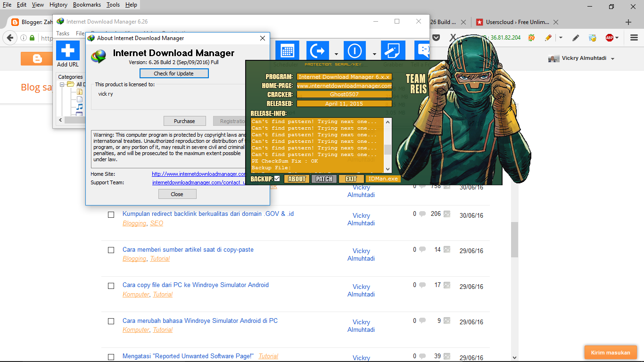Click the Blogger page vertical scrollbar thumb
This screenshot has height=362, width=644.
(x=515, y=240)
